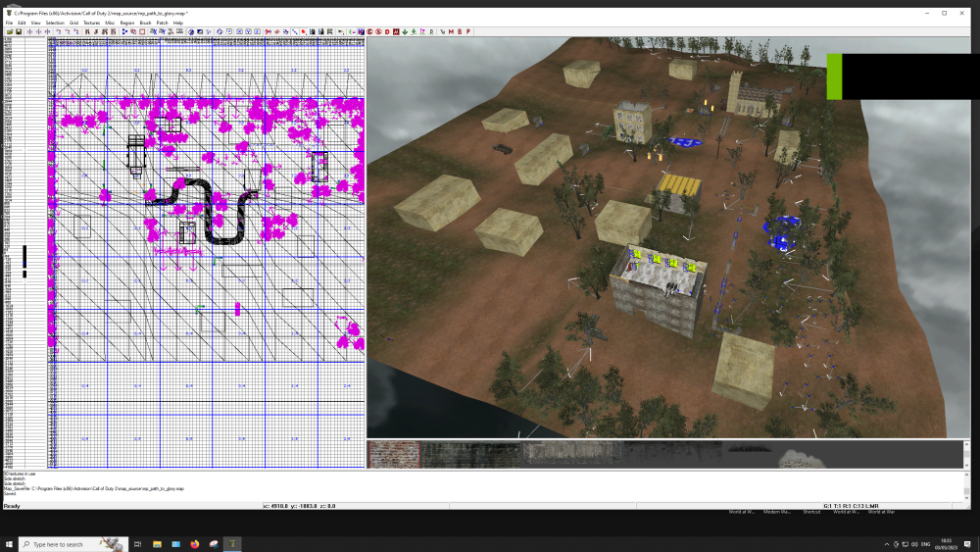Image resolution: width=980 pixels, height=552 pixels.
Task: Select the red brick texture thumbnail
Action: [x=394, y=455]
